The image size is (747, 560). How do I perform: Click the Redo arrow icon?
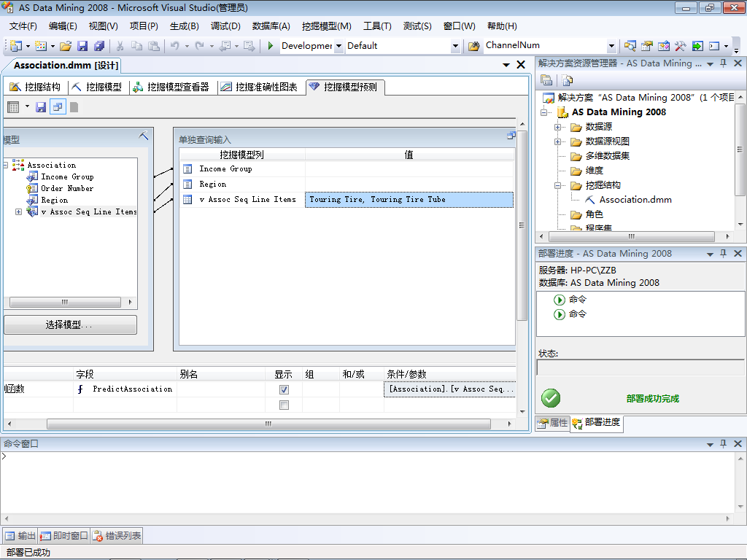(200, 46)
